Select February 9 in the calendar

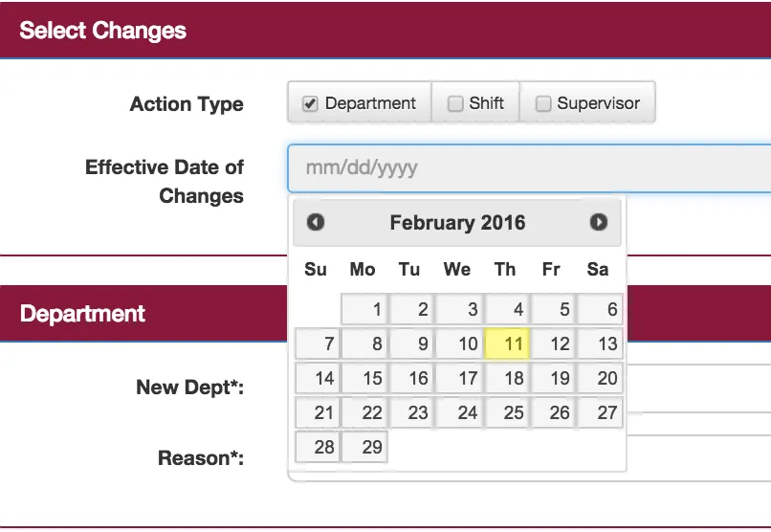point(412,344)
